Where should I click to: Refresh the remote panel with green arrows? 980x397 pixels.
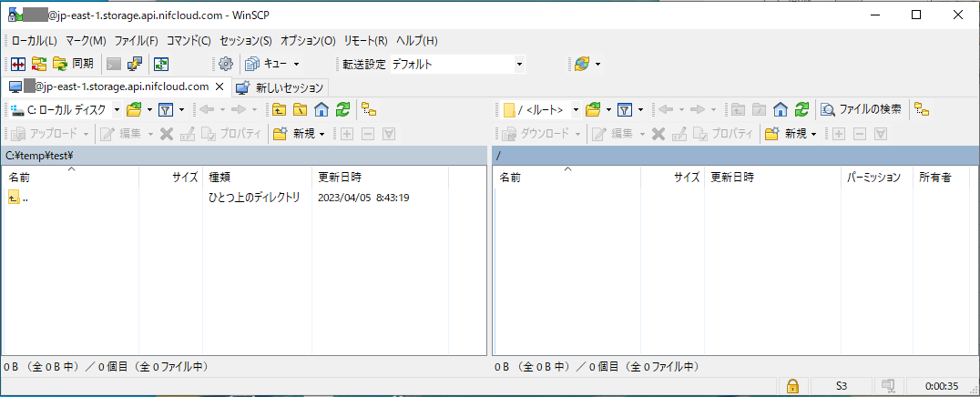[801, 110]
